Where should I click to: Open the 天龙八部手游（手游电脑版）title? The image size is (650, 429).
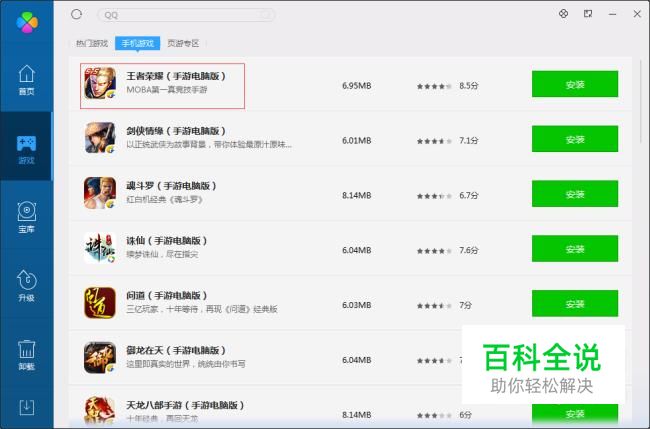(x=185, y=405)
